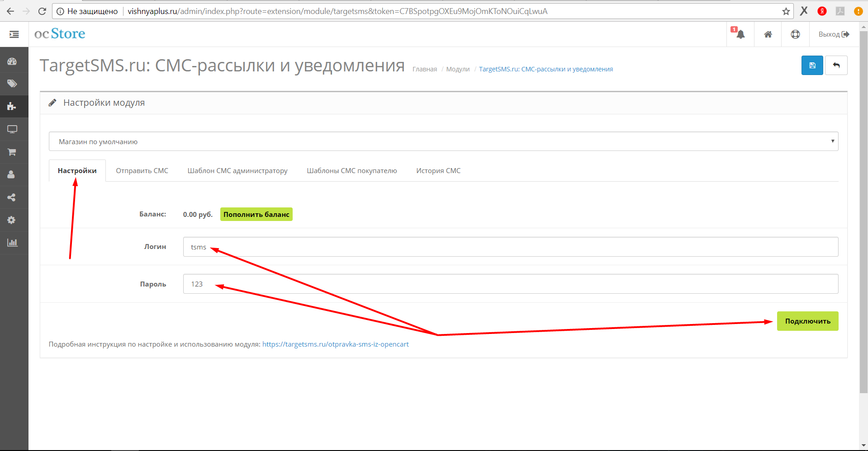Click the back arrow icon button

click(x=836, y=66)
